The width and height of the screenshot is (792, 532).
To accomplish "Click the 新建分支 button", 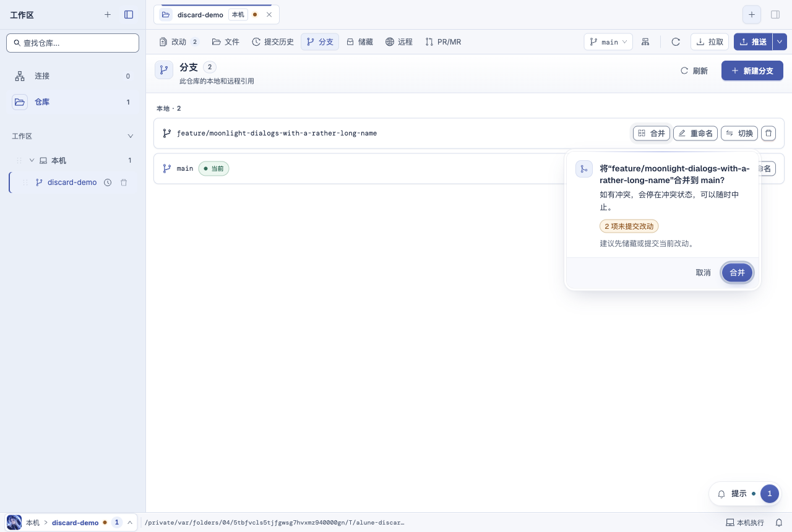I will pyautogui.click(x=752, y=71).
